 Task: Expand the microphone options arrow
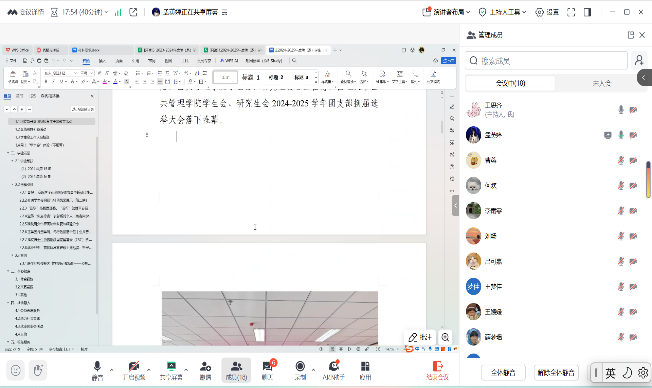coord(111,369)
